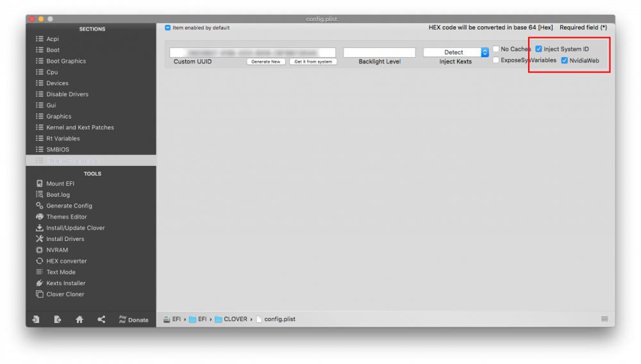Open Kexts Installer plug icon
641x364 pixels.
(39, 283)
